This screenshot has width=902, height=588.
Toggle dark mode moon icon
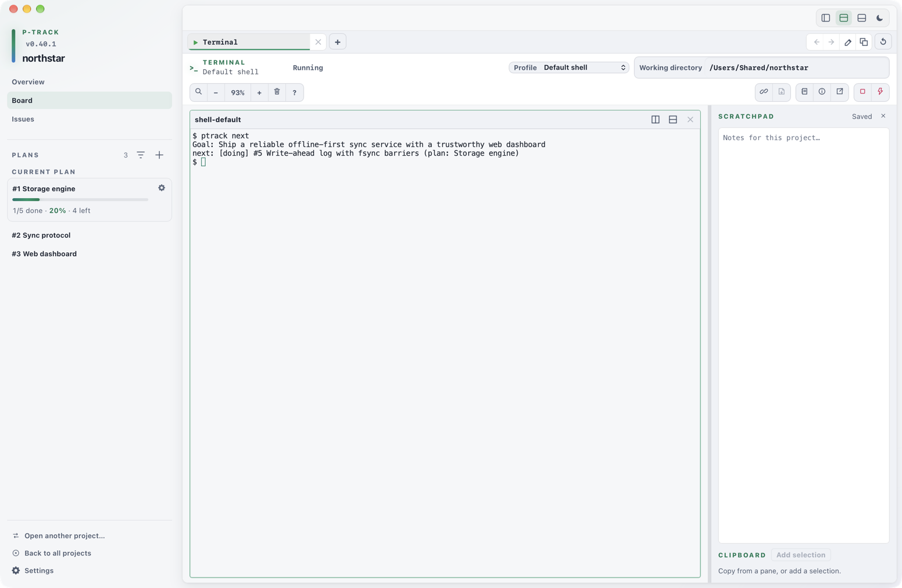[x=880, y=18]
